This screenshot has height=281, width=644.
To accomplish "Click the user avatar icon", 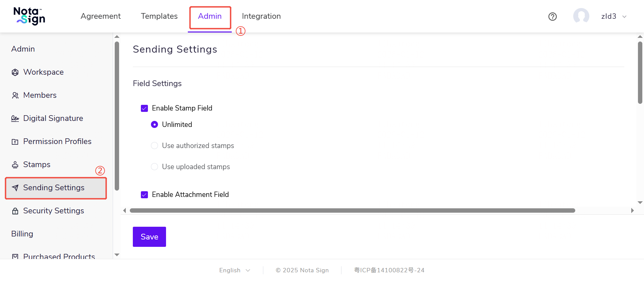I will 581,16.
